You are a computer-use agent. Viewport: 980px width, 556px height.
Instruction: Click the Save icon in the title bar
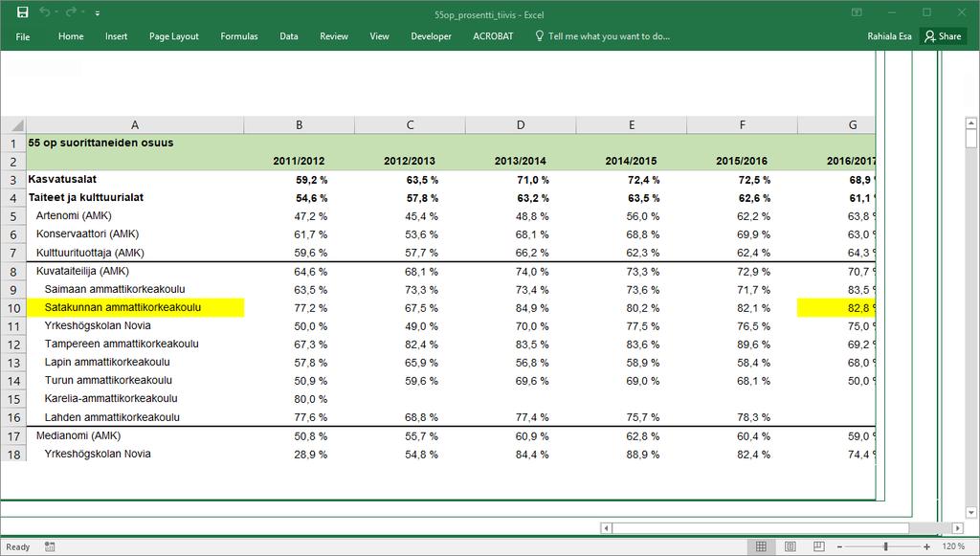point(23,12)
